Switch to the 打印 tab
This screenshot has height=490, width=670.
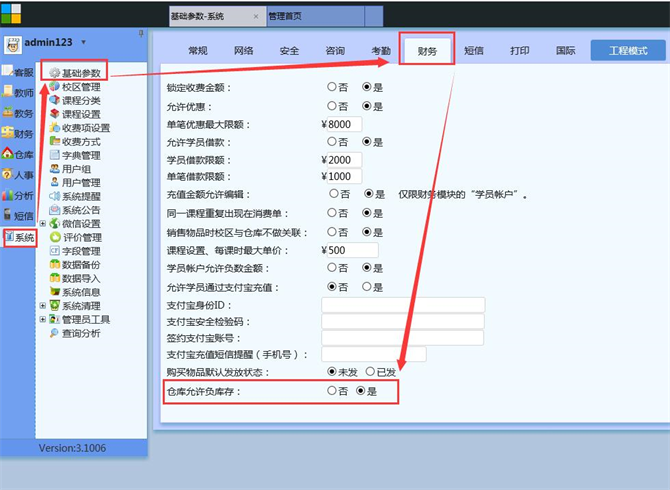(520, 51)
